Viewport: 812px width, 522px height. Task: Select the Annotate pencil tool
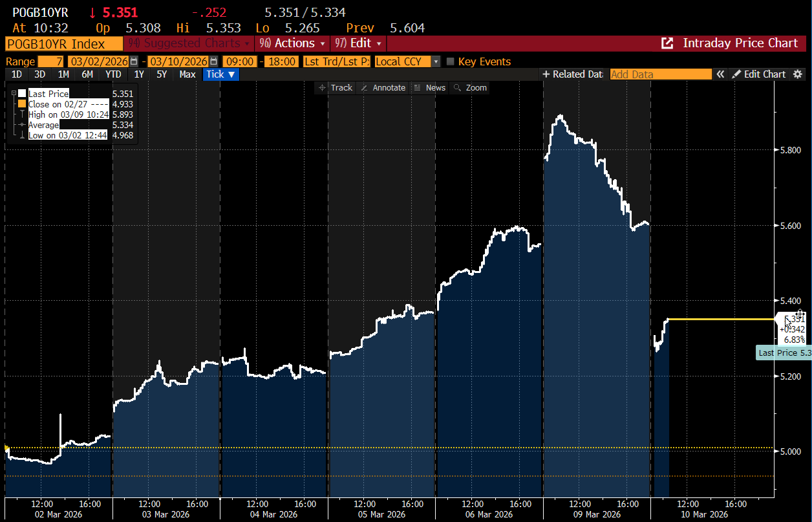click(x=383, y=88)
